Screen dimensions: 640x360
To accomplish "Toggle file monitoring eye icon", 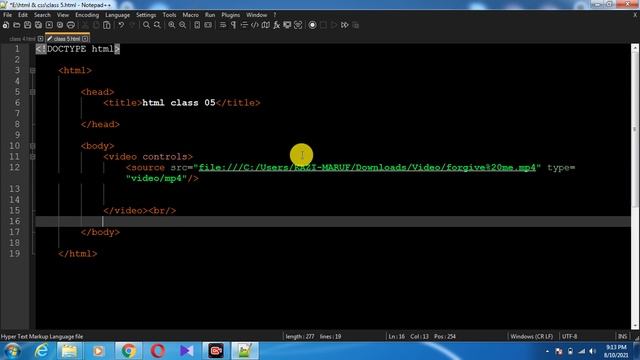I will click(298, 25).
